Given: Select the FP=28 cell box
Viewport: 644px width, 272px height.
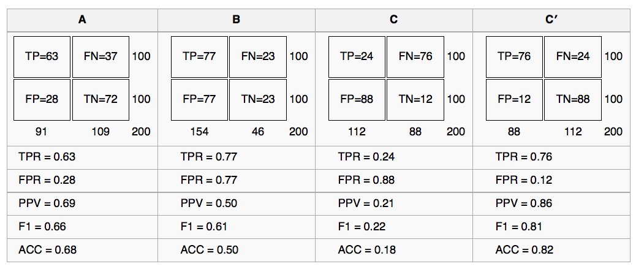Looking at the screenshot, I should [42, 99].
